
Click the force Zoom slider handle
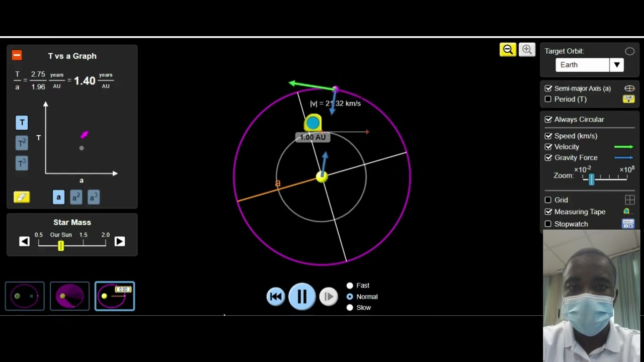[x=592, y=179]
